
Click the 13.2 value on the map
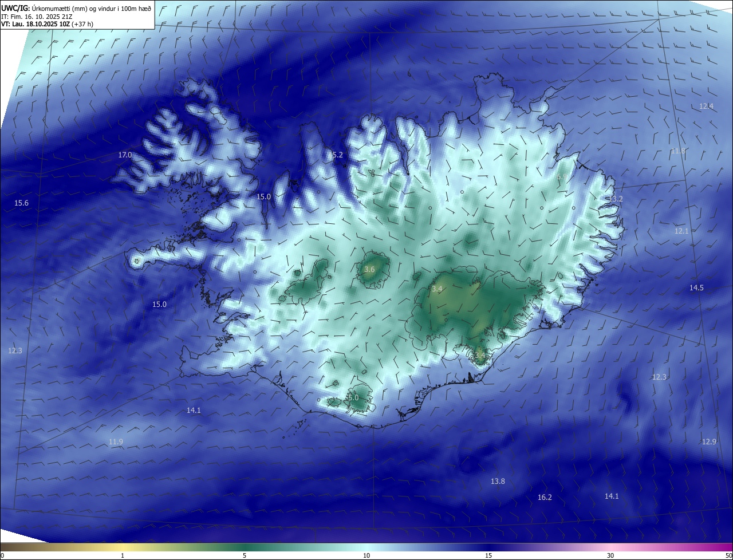click(616, 199)
